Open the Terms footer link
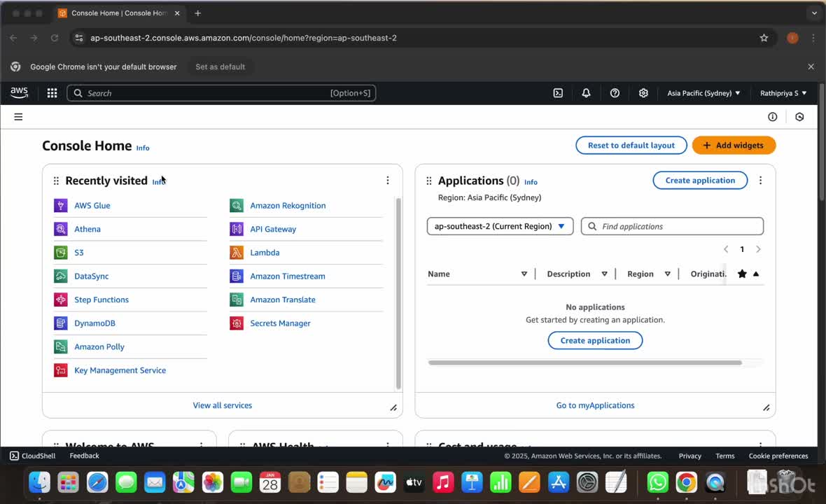 pyautogui.click(x=725, y=456)
